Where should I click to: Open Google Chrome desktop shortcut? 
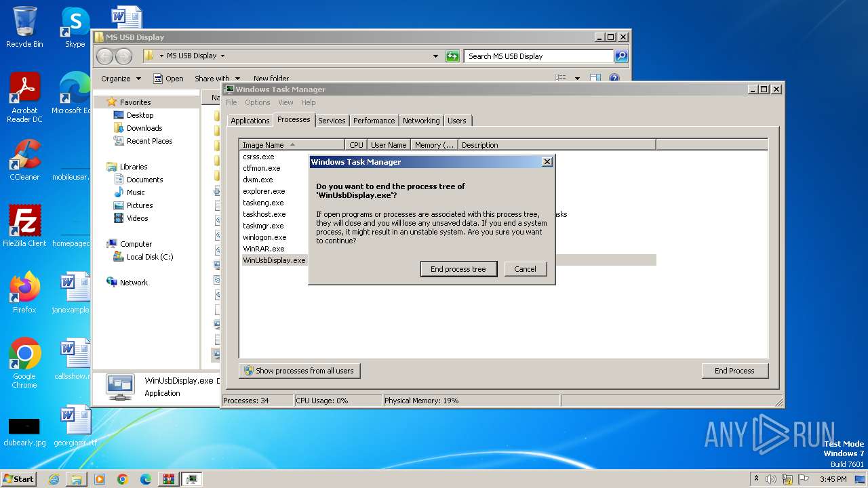coord(24,363)
